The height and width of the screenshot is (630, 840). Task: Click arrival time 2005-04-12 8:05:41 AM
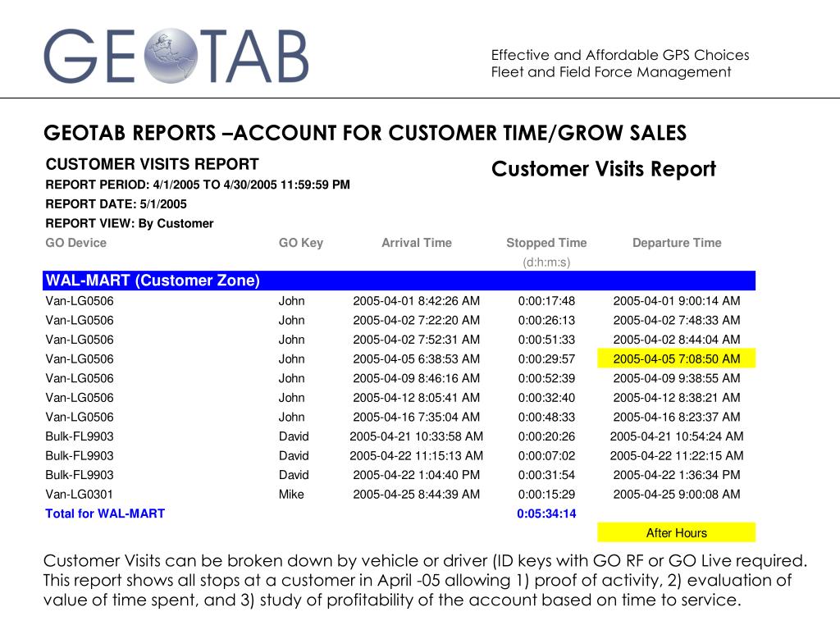416,397
